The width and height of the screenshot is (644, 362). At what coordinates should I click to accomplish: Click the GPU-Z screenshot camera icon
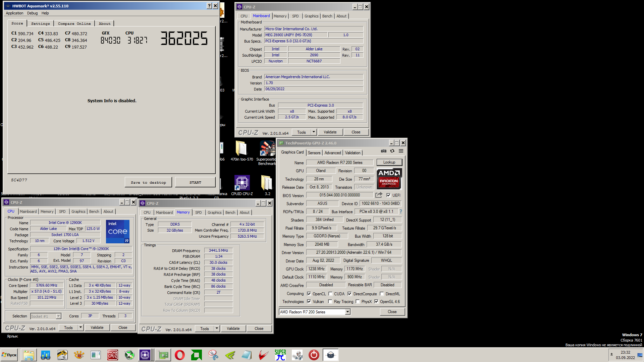click(x=384, y=151)
